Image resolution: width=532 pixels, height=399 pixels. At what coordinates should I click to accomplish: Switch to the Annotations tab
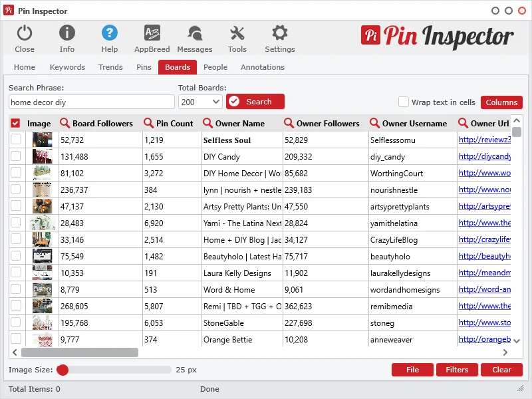pos(263,67)
